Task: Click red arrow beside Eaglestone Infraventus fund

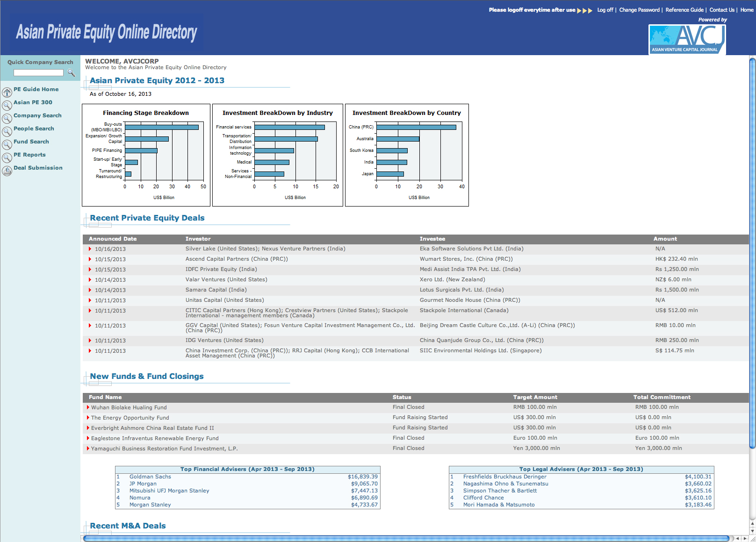Action: [x=88, y=438]
